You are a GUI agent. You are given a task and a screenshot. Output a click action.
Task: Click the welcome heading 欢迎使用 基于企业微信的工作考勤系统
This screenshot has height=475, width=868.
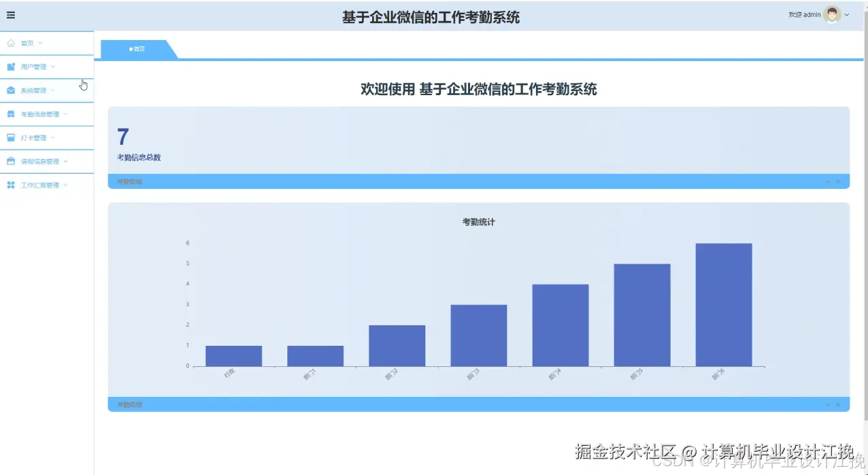pos(479,89)
